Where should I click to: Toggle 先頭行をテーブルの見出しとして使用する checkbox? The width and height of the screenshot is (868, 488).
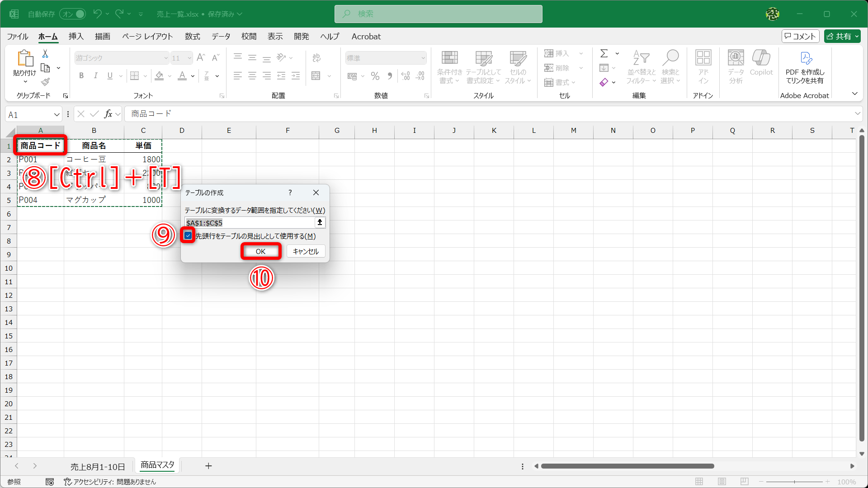coord(188,236)
